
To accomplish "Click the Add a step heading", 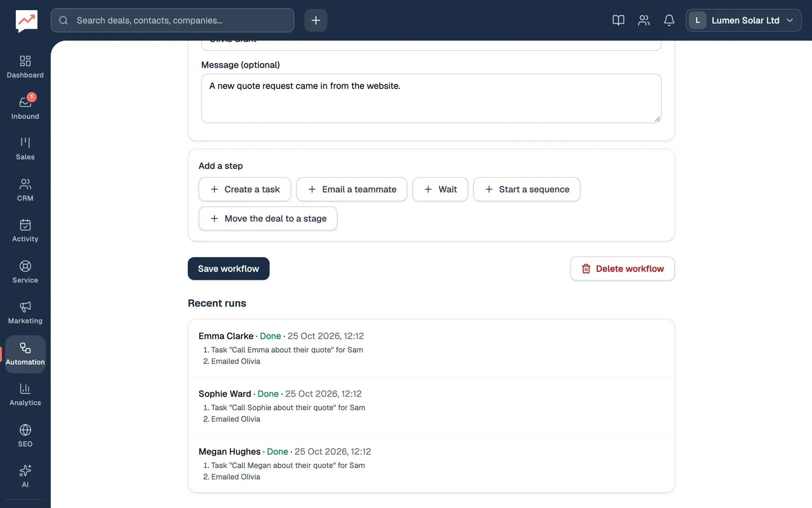I will point(221,166).
